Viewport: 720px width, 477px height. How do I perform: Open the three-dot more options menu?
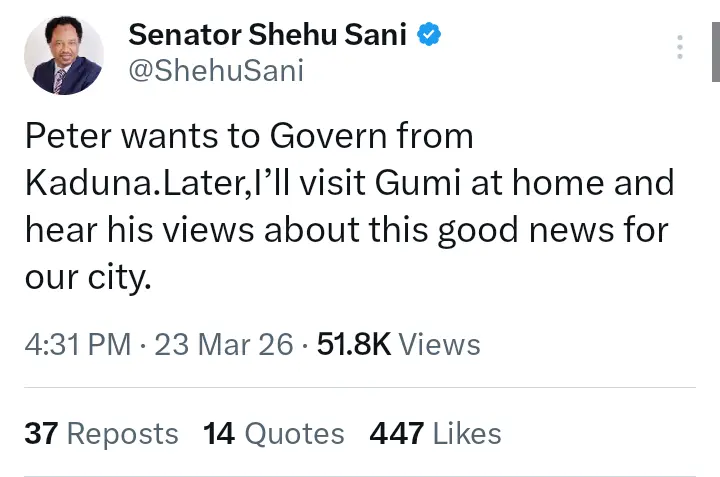(680, 47)
